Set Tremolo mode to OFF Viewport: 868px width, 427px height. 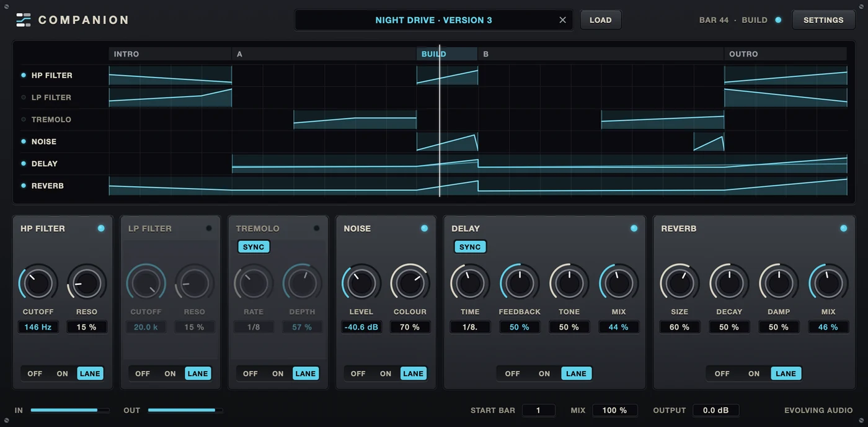tap(250, 374)
